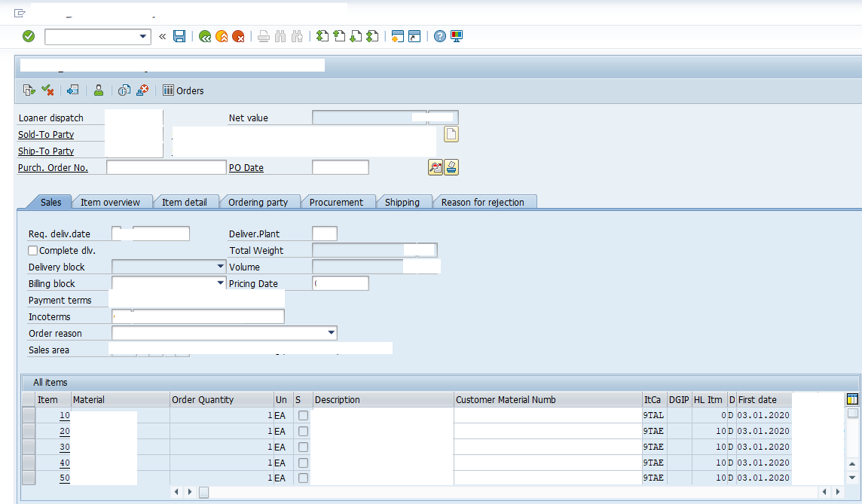Open the status overview clock icon
862x504 pixels.
[124, 90]
